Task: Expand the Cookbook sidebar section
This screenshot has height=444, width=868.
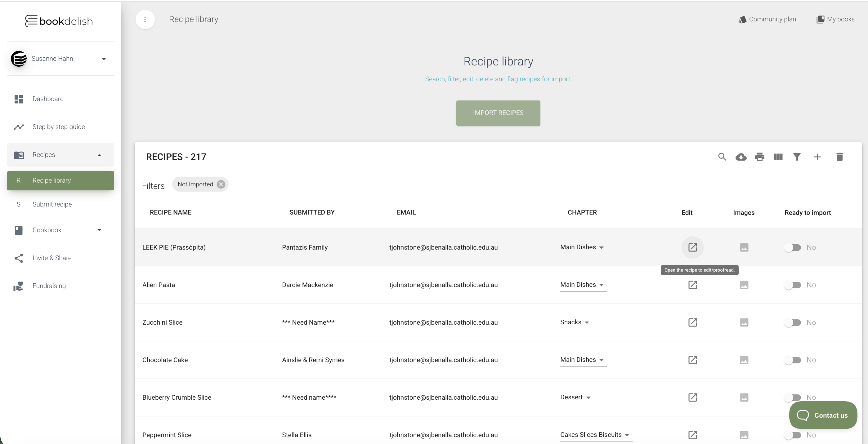Action: [x=61, y=230]
